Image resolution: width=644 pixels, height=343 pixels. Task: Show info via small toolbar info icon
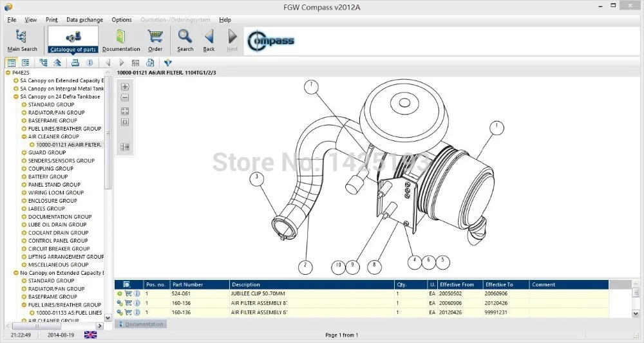[90, 63]
